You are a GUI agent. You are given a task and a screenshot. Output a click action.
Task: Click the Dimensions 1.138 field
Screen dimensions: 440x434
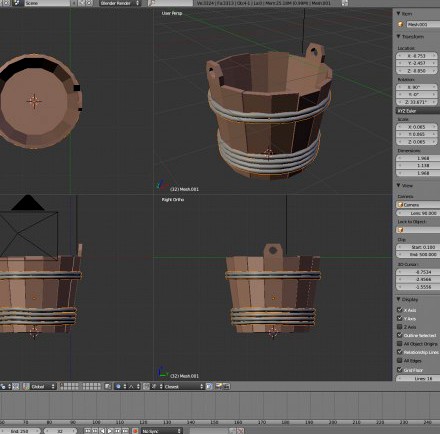[418, 165]
